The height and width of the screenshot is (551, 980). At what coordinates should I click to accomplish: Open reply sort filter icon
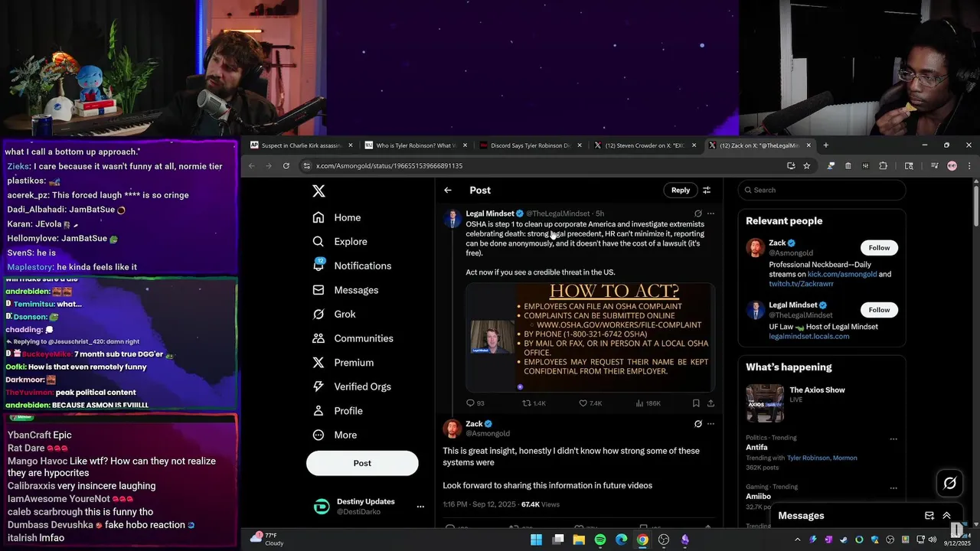coord(707,191)
